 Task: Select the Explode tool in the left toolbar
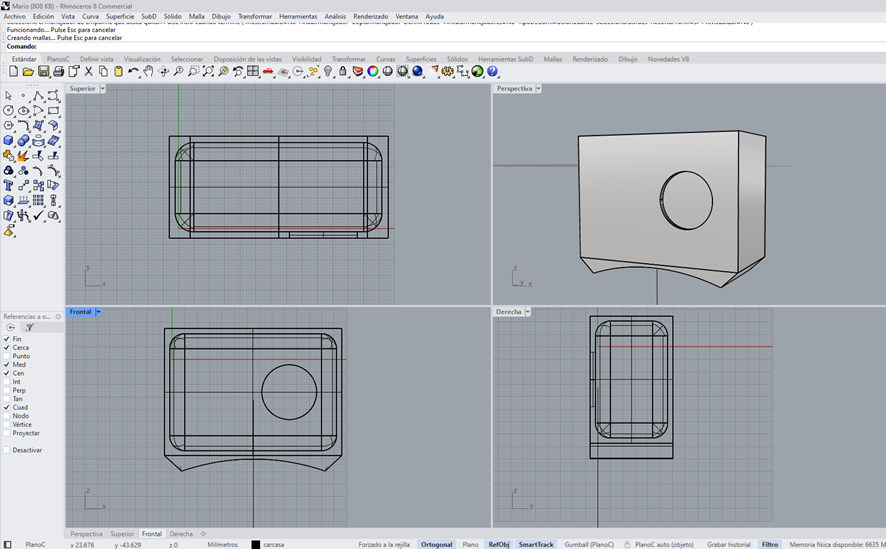click(23, 156)
